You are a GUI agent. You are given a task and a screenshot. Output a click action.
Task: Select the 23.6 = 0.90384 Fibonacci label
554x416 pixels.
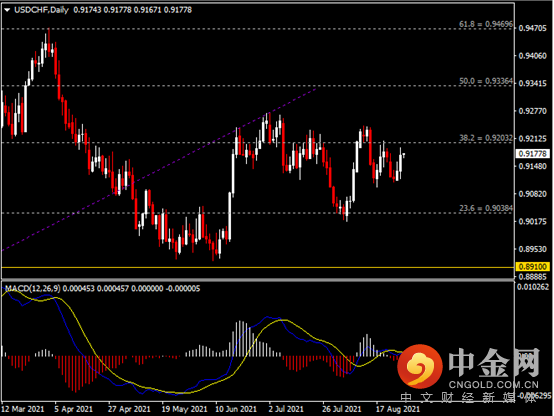coord(485,208)
